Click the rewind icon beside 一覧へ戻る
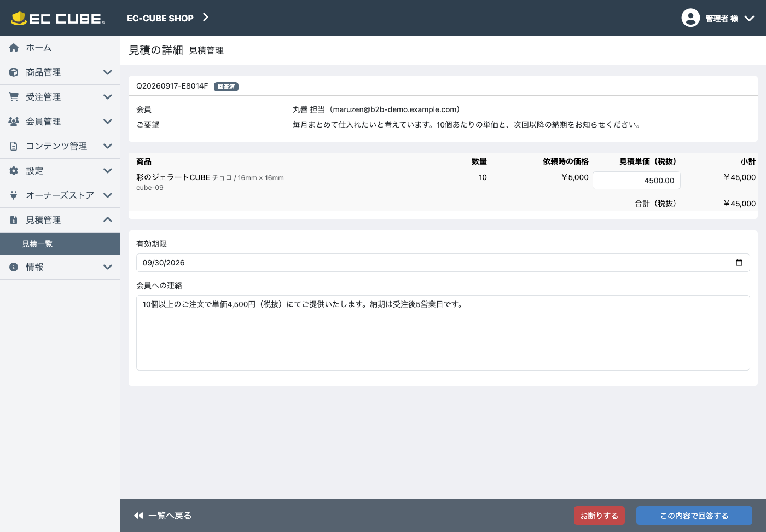 point(138,516)
